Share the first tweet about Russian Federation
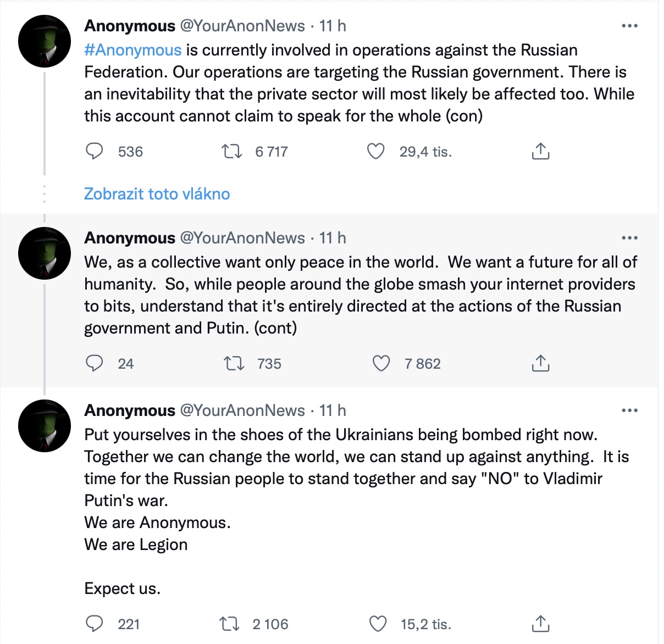 (540, 151)
